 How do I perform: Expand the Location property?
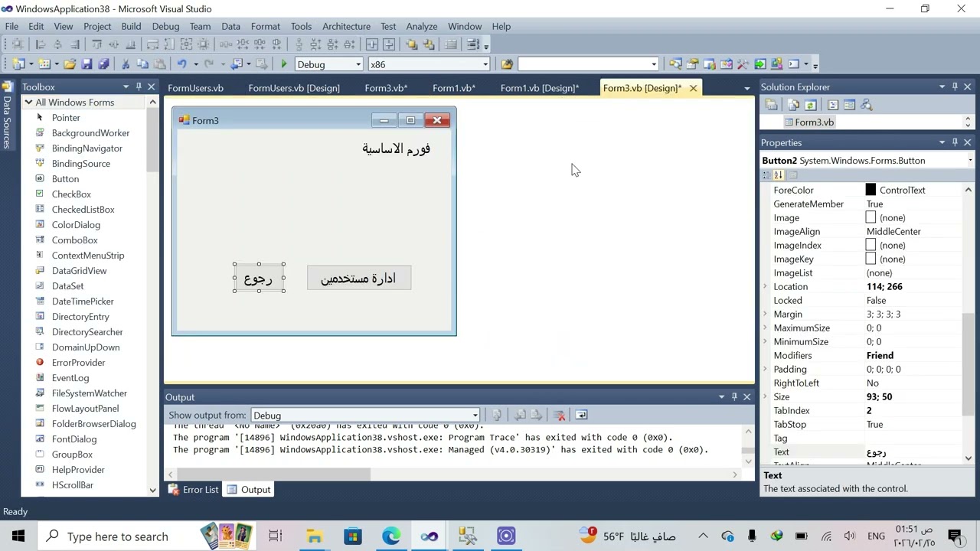click(765, 286)
